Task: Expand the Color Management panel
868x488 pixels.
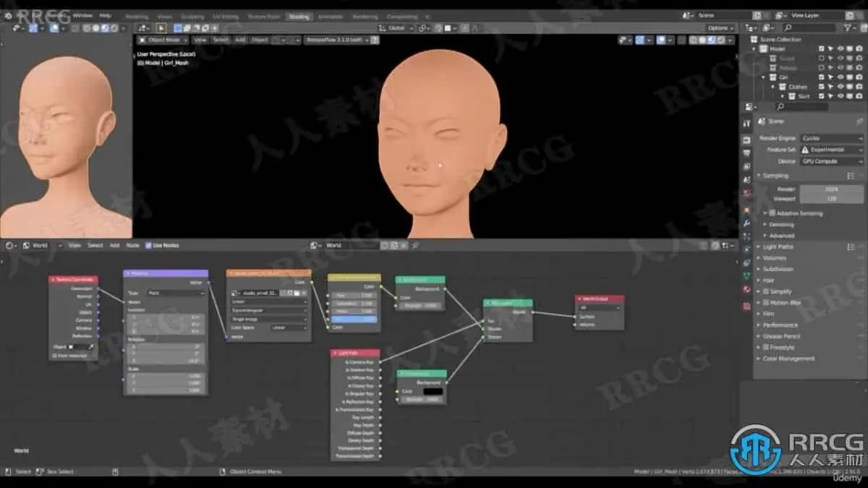Action: (x=788, y=359)
